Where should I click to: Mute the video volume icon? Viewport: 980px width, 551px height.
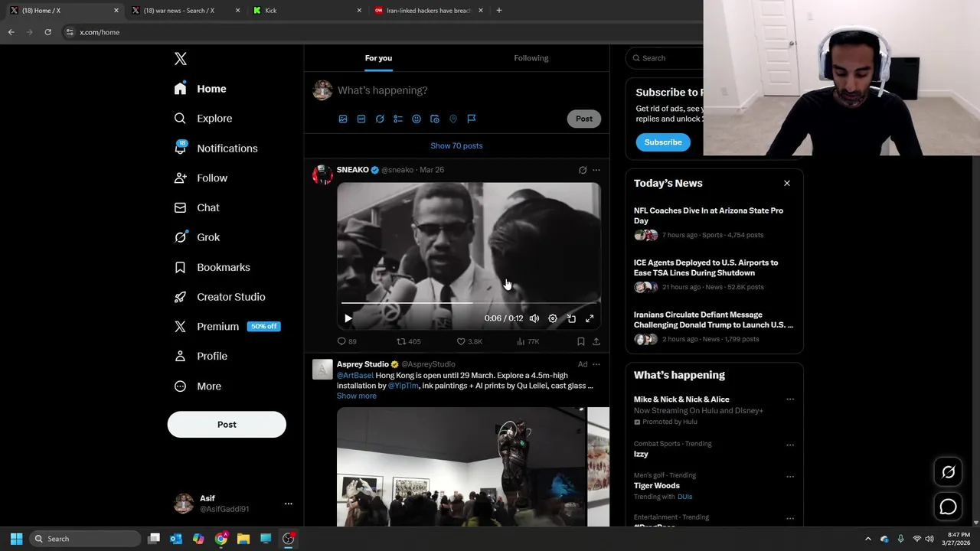534,318
